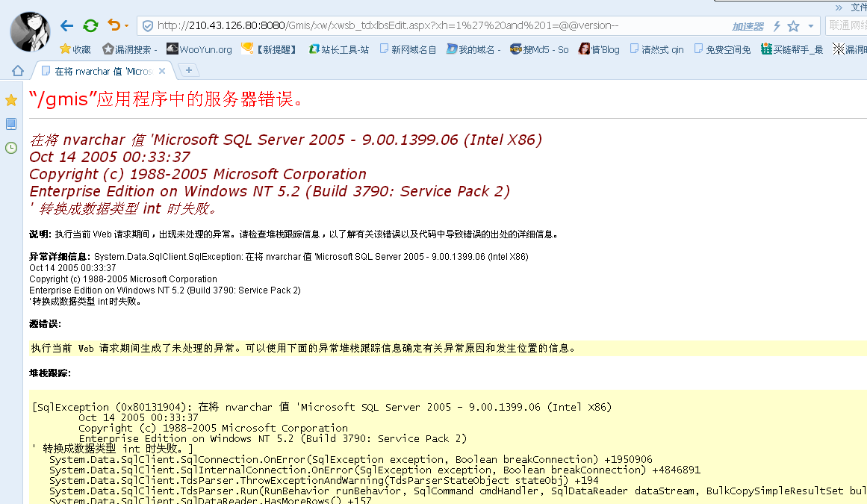The height and width of the screenshot is (504, 867).
Task: Click the "/gmis"应用程序中的服务器错误 heading
Action: 166,99
